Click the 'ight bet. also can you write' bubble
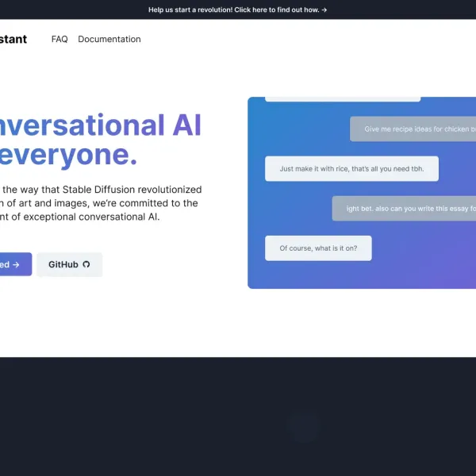The height and width of the screenshot is (476, 476). [404, 209]
